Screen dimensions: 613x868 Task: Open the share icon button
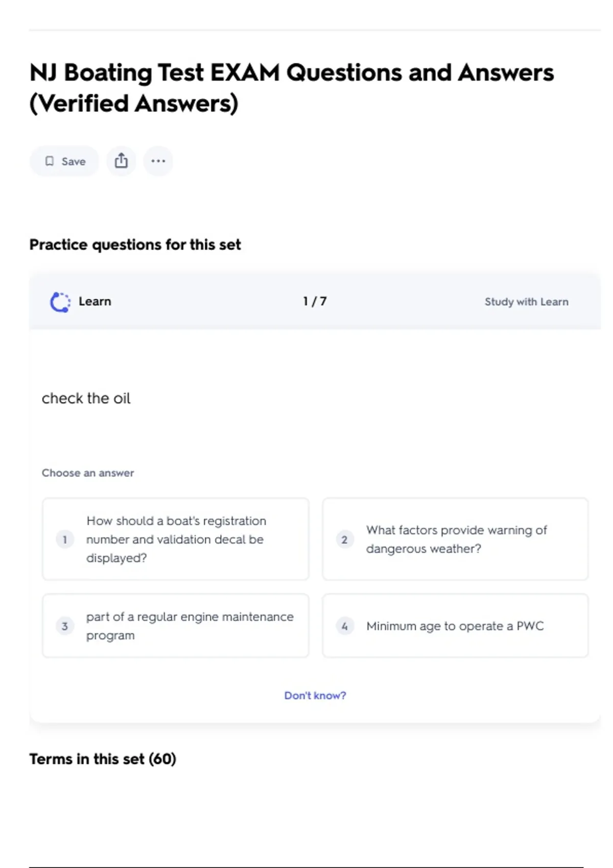point(121,161)
